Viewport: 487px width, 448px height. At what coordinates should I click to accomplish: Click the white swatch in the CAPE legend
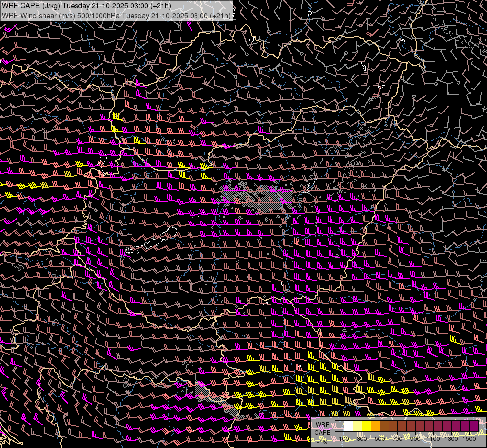349,426
